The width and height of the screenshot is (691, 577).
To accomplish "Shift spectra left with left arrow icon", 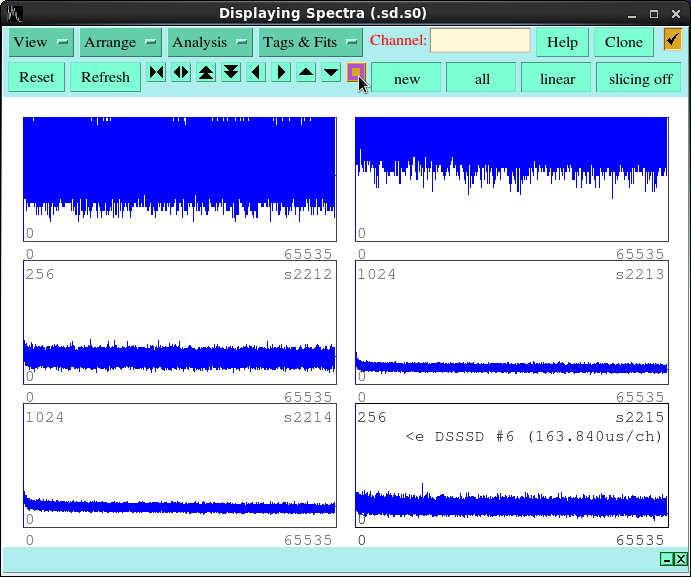I will 256,72.
